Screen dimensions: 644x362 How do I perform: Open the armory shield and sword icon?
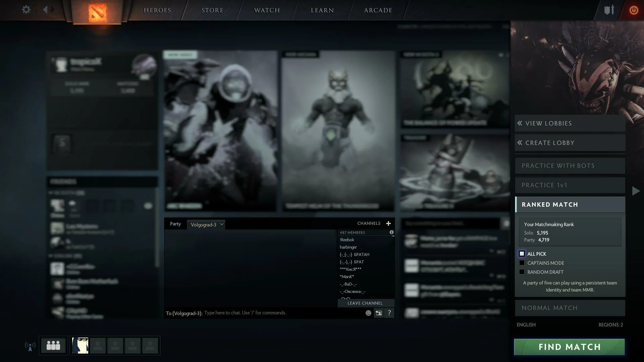click(x=609, y=10)
